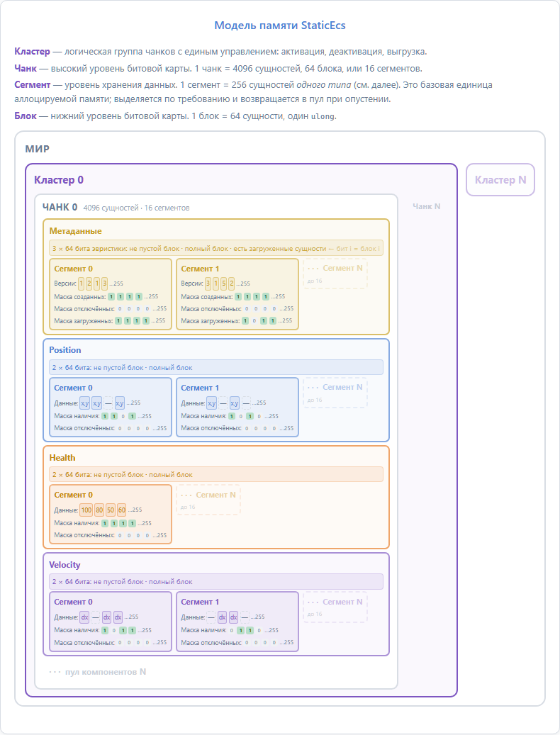Viewport: 560px width, 735px height.
Task: Click the italic words "одного типа"
Action: point(324,85)
